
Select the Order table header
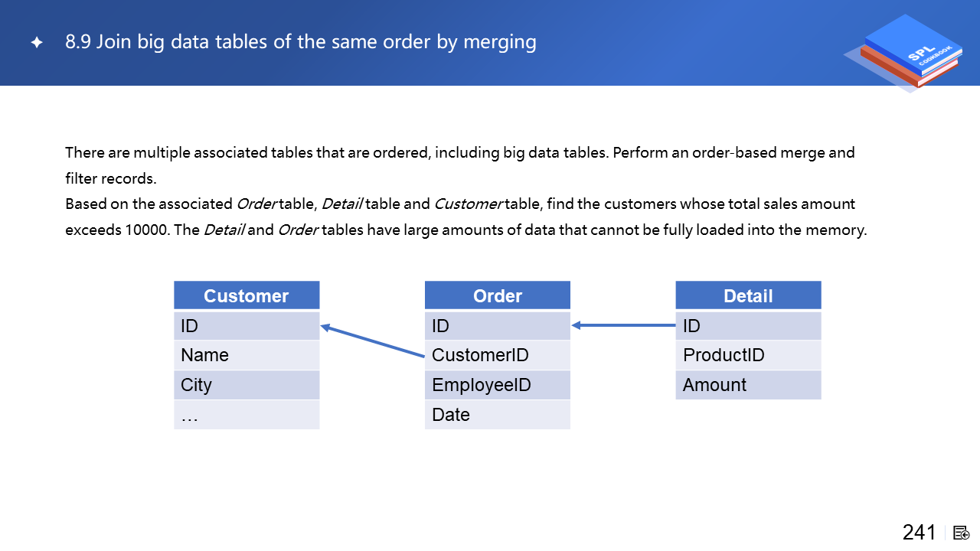click(498, 295)
